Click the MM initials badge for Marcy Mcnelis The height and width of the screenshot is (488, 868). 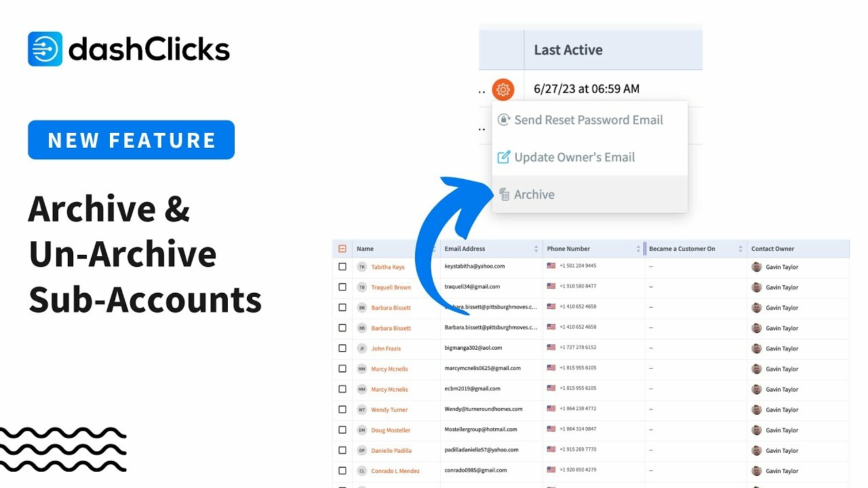(361, 369)
